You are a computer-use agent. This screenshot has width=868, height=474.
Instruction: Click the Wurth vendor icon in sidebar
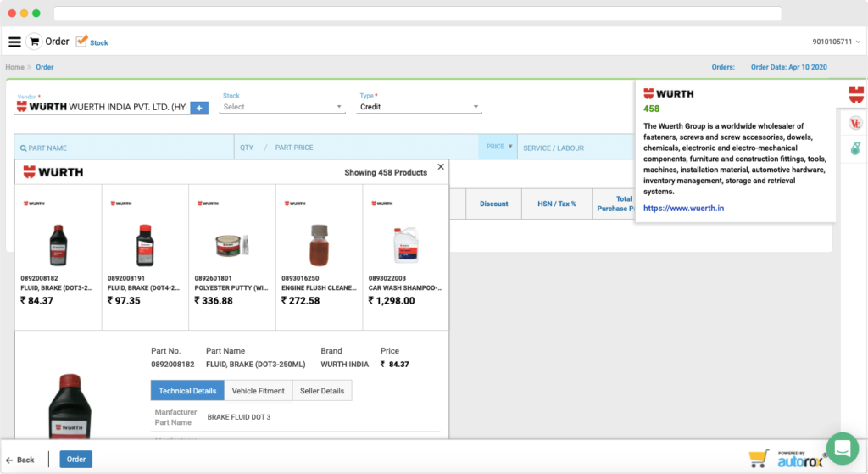(x=856, y=95)
